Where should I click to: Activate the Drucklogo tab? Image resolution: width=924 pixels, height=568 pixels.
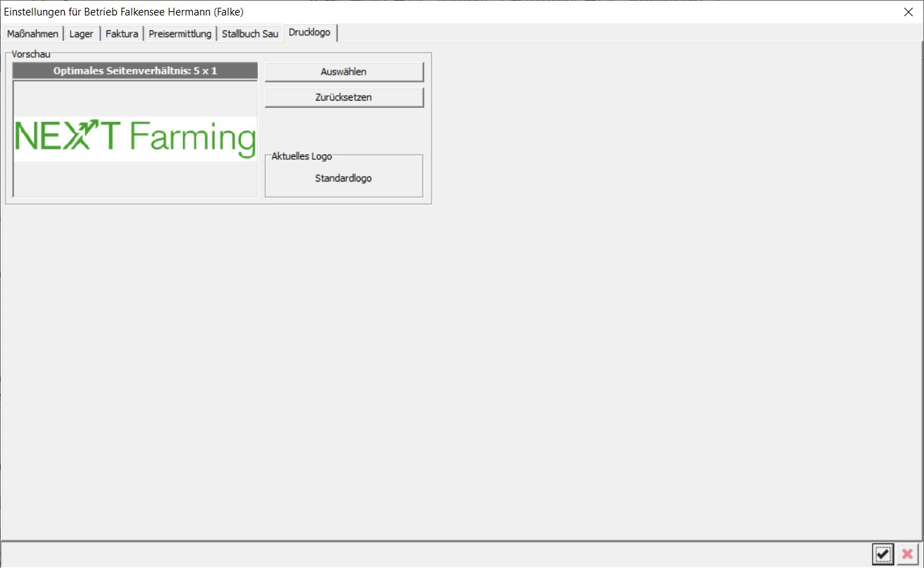309,32
